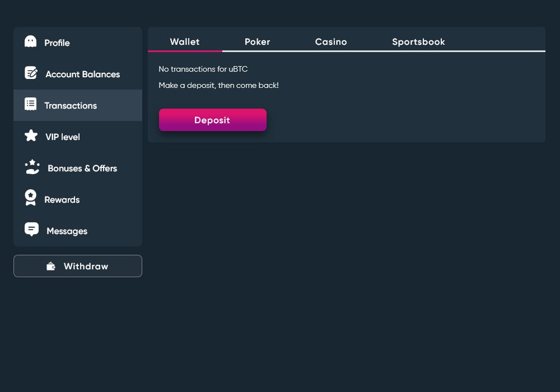The image size is (560, 392).
Task: Click the Rewards badge icon
Action: click(31, 198)
